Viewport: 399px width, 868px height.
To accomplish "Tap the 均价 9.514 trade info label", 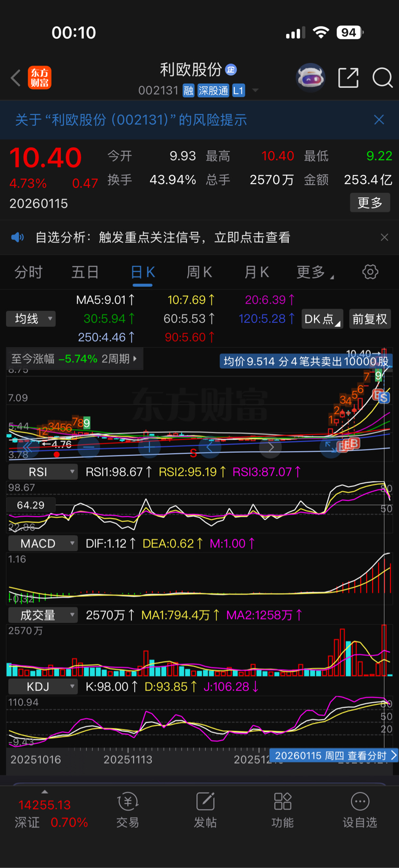I will [305, 361].
